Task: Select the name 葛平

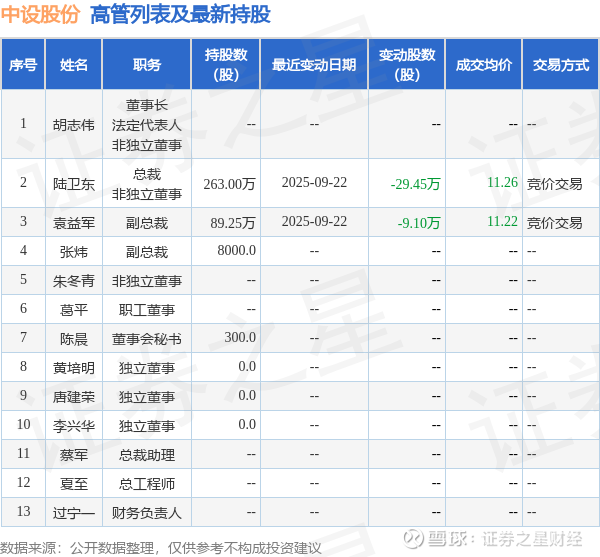Action: click(x=73, y=309)
